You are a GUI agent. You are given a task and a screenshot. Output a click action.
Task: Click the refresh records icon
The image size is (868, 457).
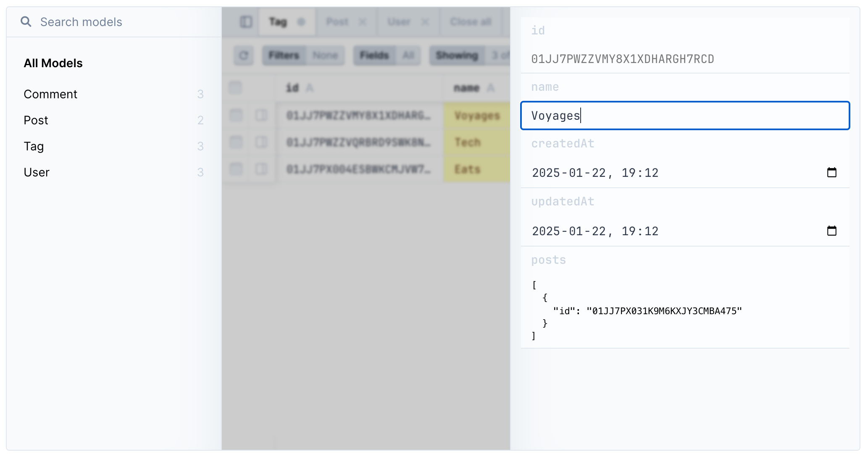point(244,55)
